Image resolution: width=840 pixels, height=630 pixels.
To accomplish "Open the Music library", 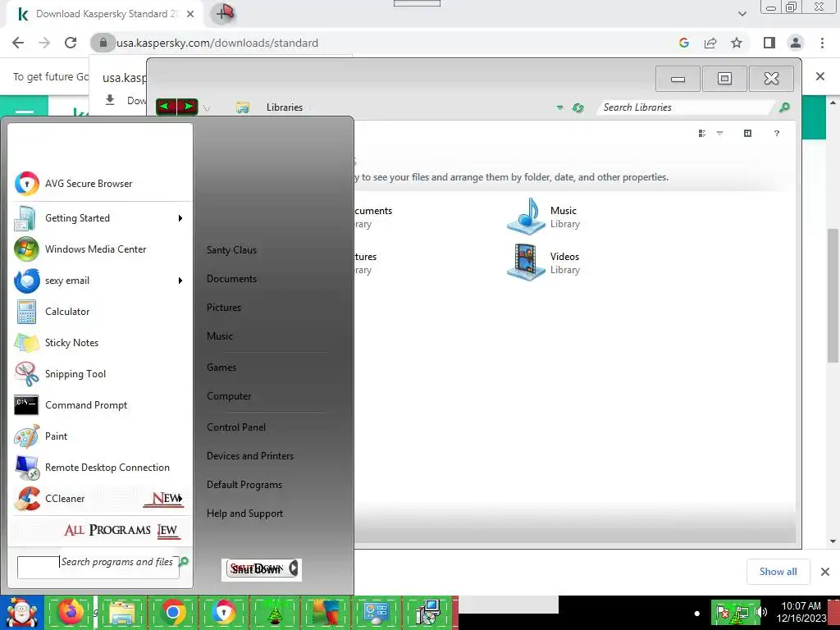I will point(544,217).
